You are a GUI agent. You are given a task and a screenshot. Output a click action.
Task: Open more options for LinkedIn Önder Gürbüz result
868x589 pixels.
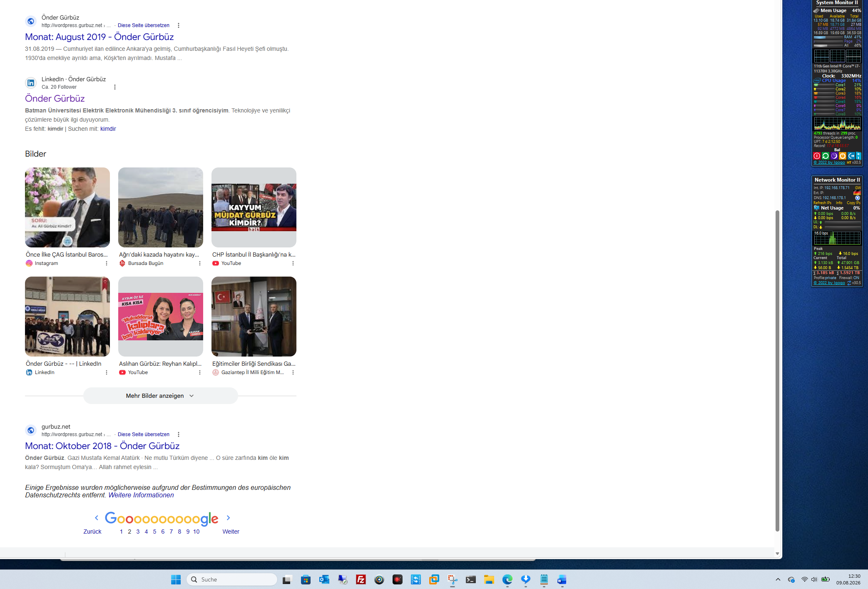click(115, 87)
